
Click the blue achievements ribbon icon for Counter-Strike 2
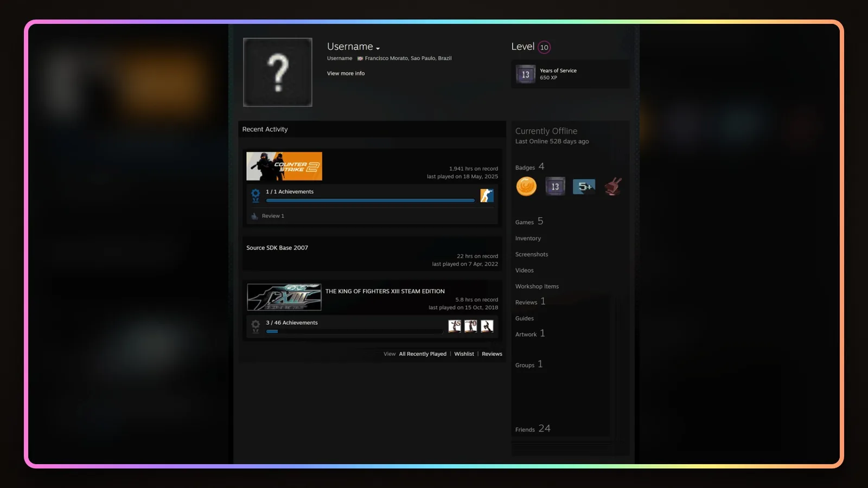click(x=256, y=195)
